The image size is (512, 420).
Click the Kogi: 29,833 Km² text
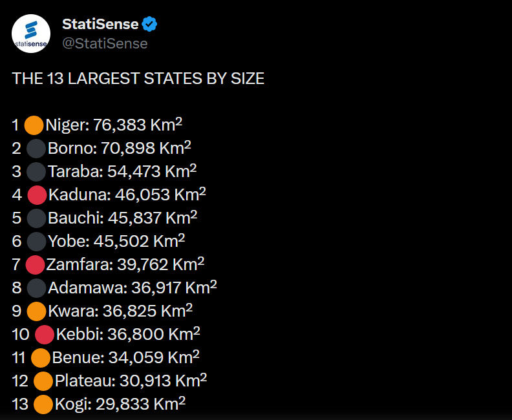[120, 404]
